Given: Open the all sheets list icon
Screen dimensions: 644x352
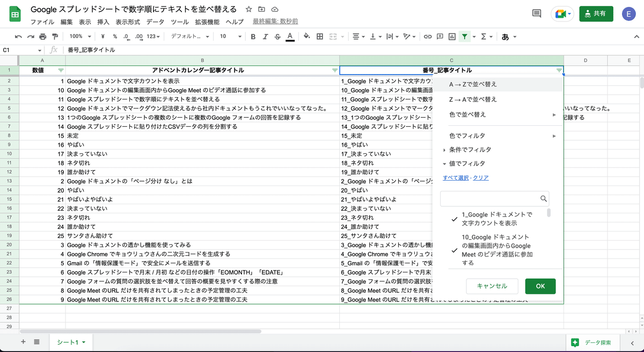Looking at the screenshot, I should pyautogui.click(x=36, y=342).
